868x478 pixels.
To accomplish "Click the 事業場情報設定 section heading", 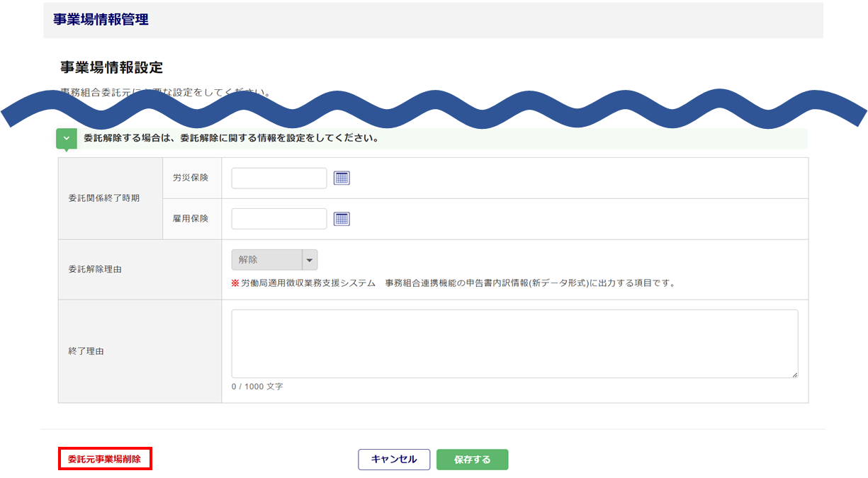I will 112,68.
